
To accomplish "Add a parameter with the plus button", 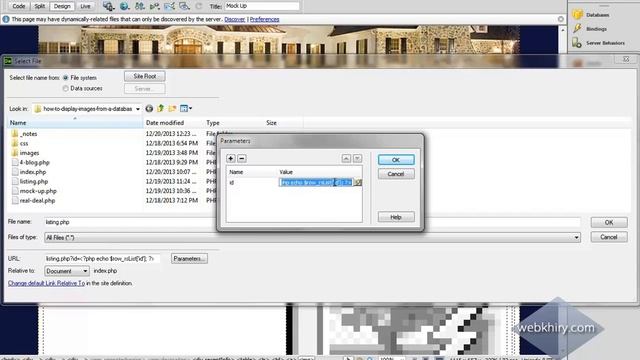I will click(231, 158).
